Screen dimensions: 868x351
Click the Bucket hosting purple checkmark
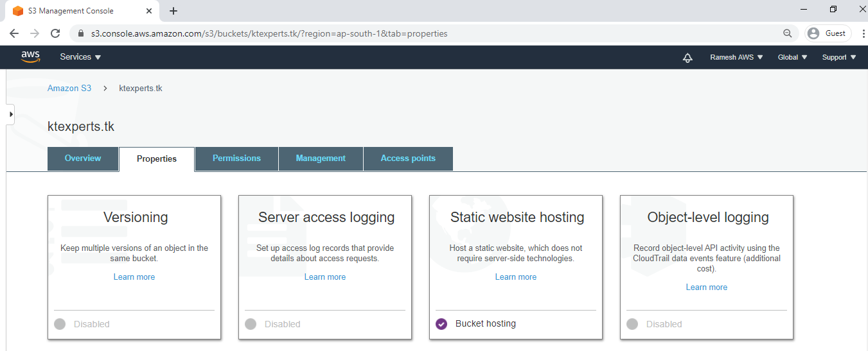coord(441,324)
